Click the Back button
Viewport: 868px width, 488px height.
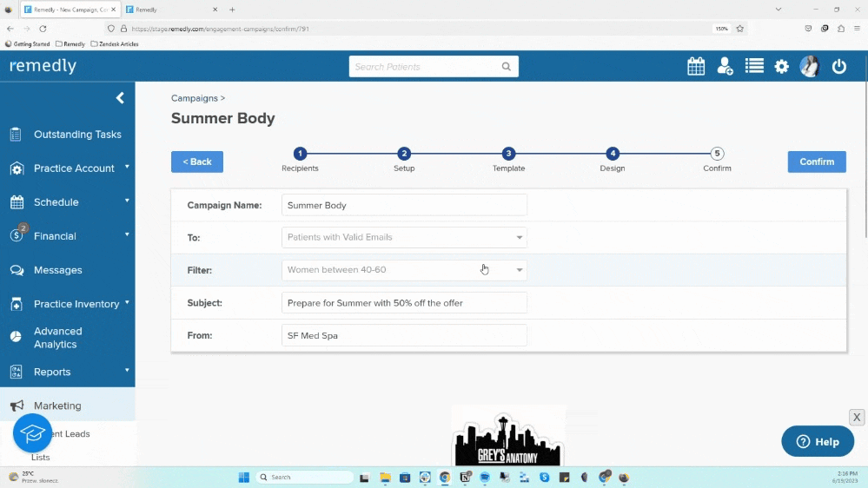(x=197, y=162)
